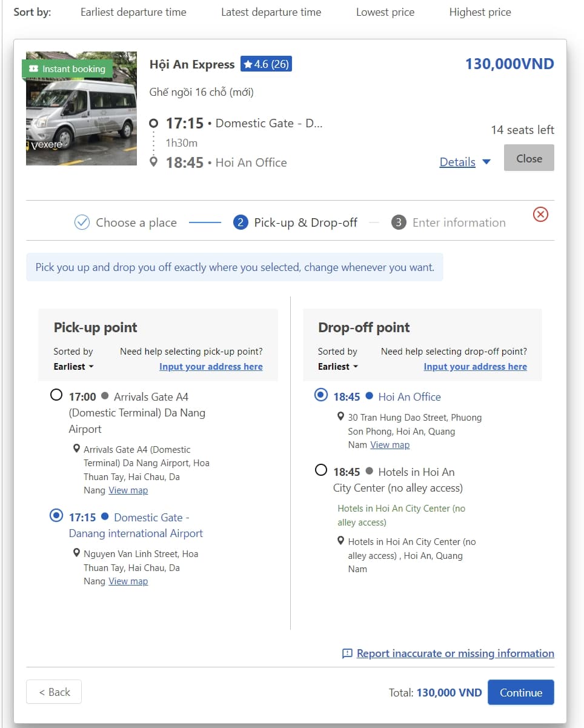Screen dimensions: 584x728
Task: Open View map for Hoi An Office
Action: 390,445
